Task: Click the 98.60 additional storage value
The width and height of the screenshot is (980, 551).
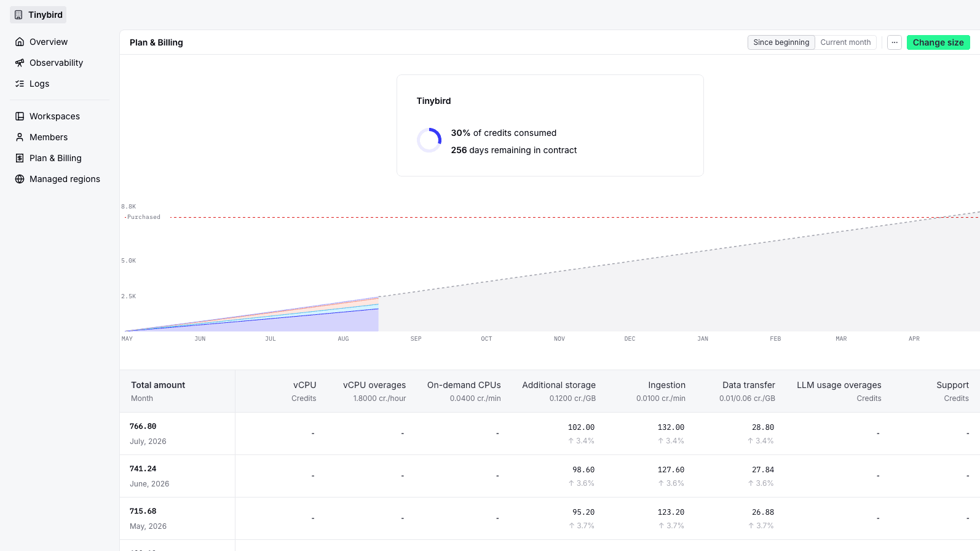Action: (x=583, y=470)
